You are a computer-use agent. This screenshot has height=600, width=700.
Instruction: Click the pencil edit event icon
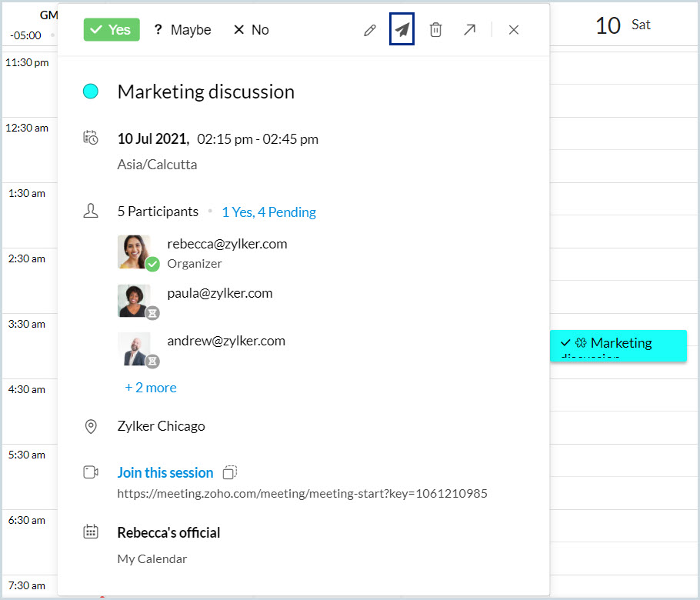coord(370,30)
